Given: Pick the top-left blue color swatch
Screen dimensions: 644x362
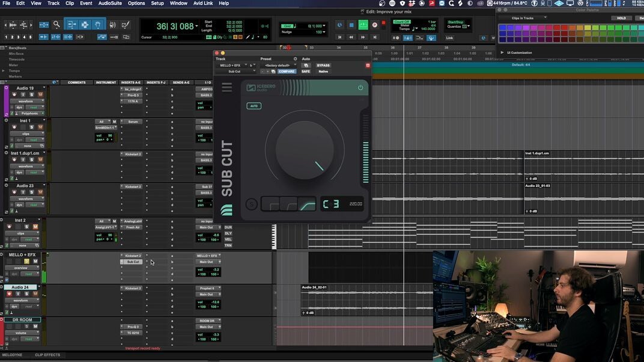Looking at the screenshot, I should tap(502, 28).
